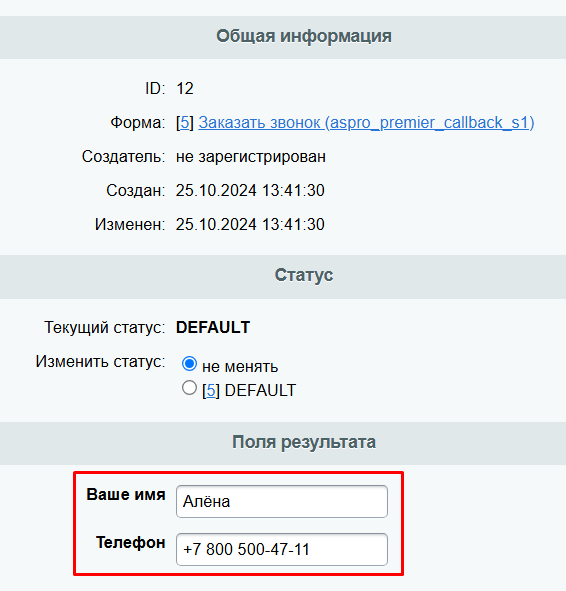The height and width of the screenshot is (591, 566).
Task: Click the Статус section header
Action: click(304, 275)
